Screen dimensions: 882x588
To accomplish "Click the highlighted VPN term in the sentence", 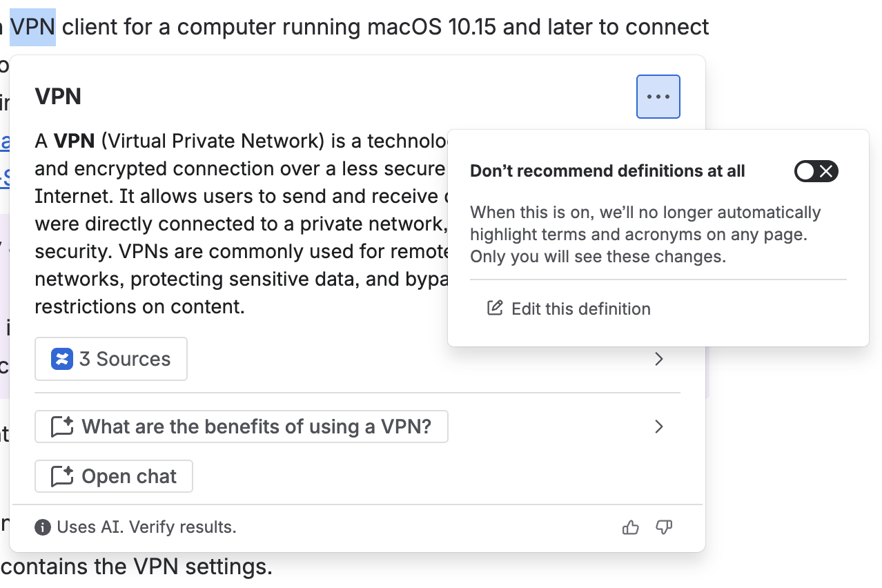I will pyautogui.click(x=33, y=26).
